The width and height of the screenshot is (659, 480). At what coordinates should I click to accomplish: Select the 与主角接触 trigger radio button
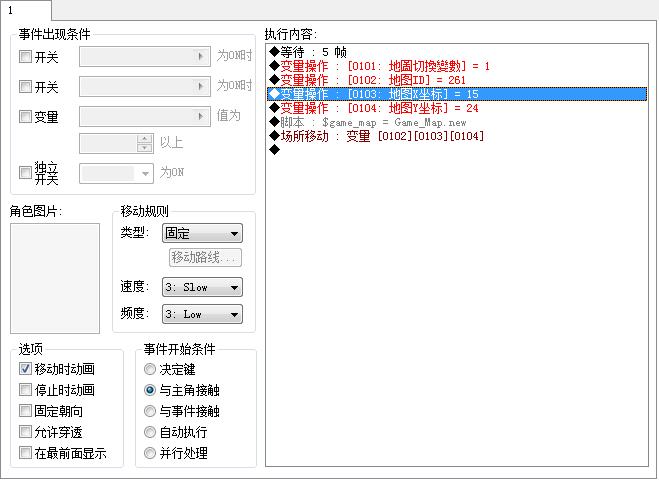pyautogui.click(x=150, y=390)
